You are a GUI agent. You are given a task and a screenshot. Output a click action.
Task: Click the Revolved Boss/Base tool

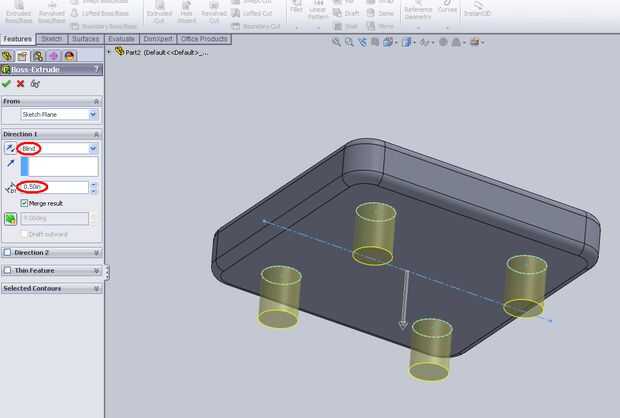(52, 12)
